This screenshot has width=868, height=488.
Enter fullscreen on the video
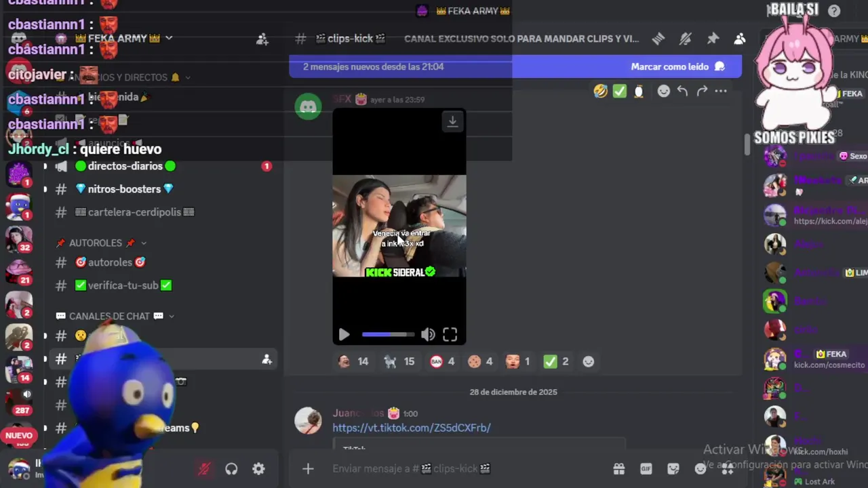450,334
